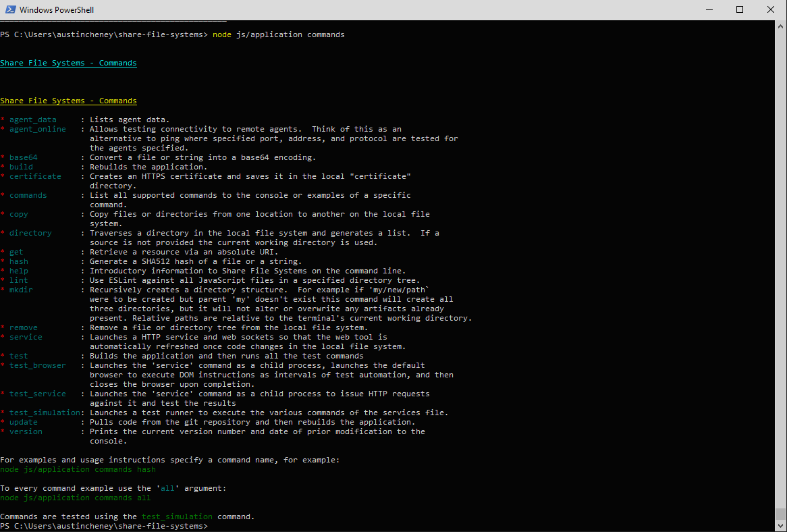Click 'Remove a file or directory tree' description
Viewport: 787px width, 532px height.
click(229, 327)
